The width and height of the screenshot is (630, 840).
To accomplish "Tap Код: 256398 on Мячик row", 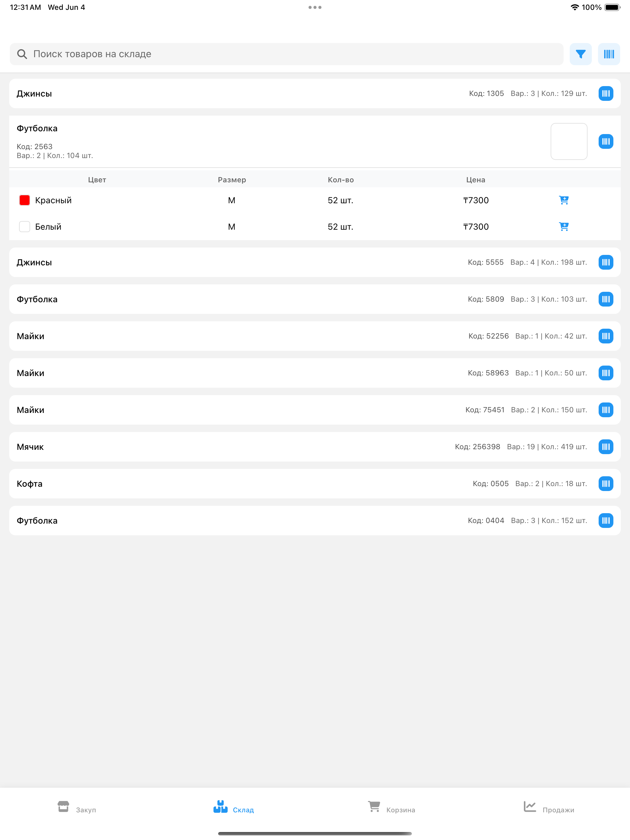I will coord(477,446).
